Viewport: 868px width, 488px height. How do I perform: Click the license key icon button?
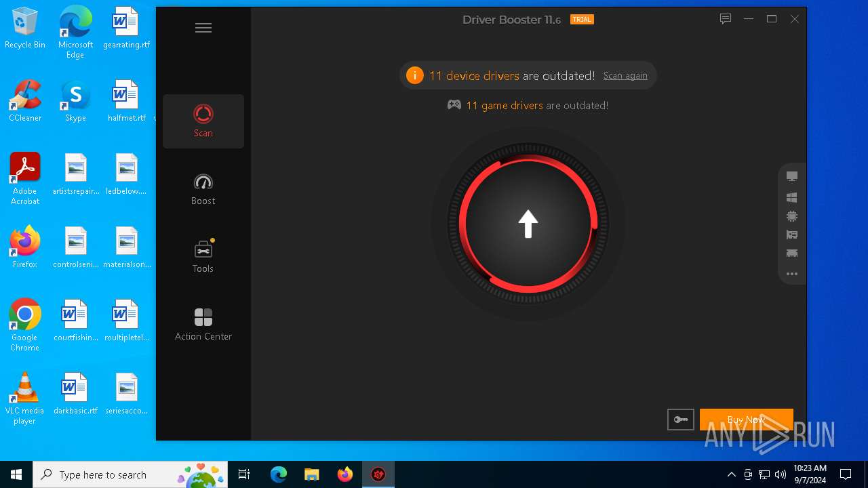point(681,420)
